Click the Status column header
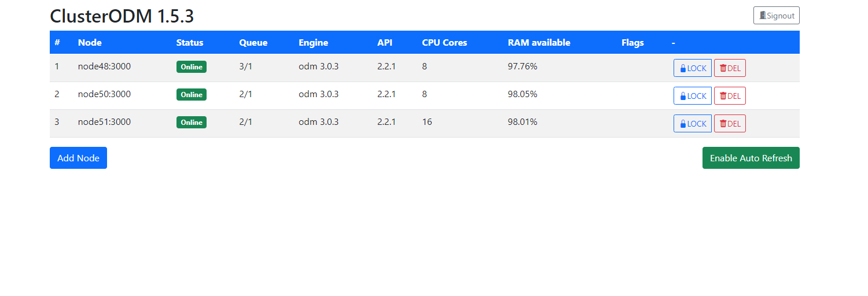This screenshot has width=868, height=296. 190,43
